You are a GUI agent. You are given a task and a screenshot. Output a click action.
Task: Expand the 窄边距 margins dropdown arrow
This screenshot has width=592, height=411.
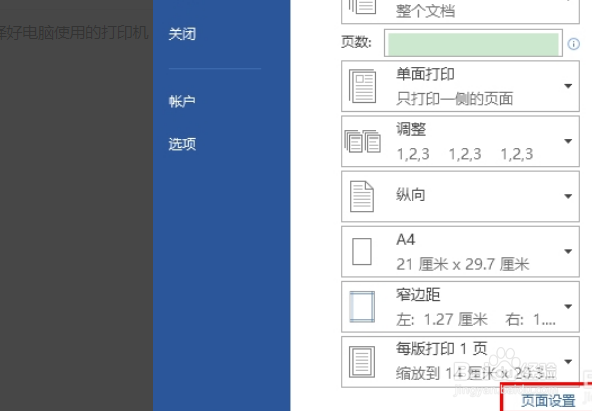pos(568,306)
